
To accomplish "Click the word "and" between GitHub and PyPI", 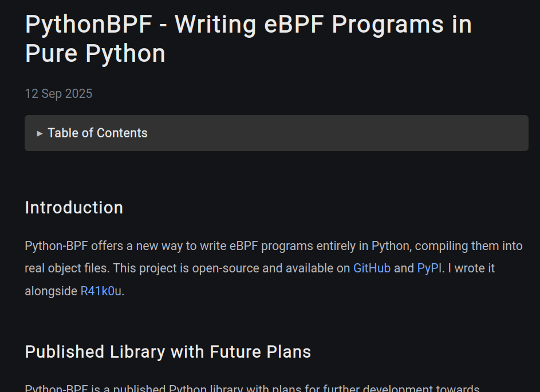I will tap(404, 268).
